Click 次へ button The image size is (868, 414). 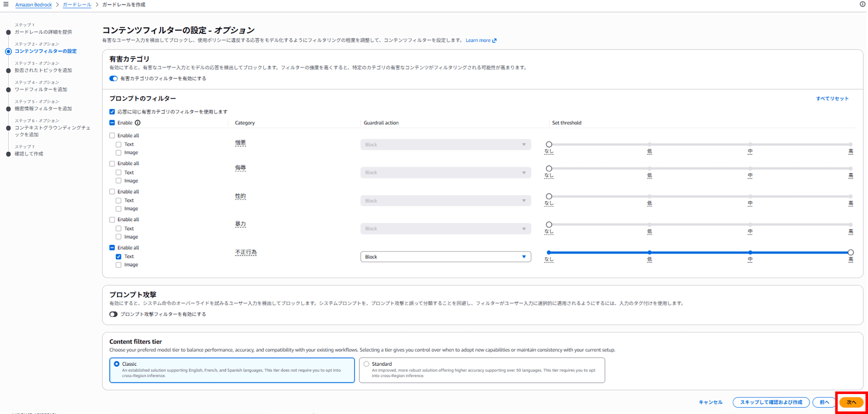tap(851, 402)
